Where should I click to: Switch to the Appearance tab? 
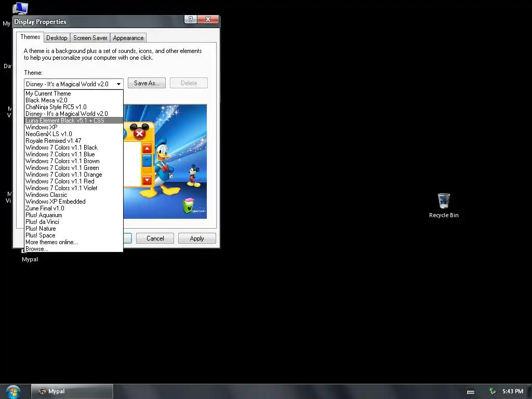tap(128, 37)
